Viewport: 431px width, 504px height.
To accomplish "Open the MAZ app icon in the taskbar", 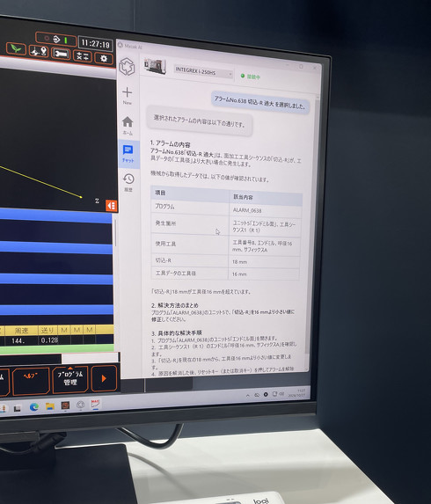I will 96,404.
